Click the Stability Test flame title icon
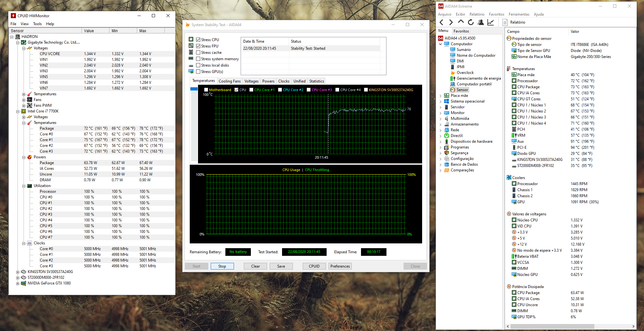This screenshot has width=644, height=331. coord(188,25)
